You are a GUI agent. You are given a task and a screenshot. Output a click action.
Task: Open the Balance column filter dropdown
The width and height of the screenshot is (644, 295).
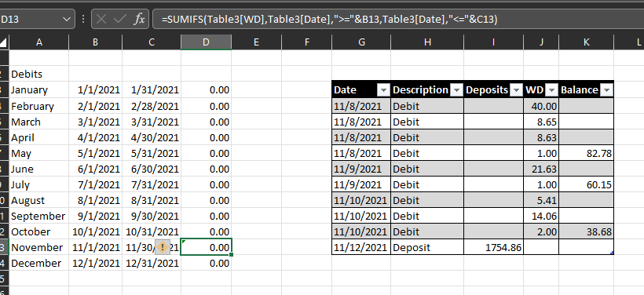(606, 90)
